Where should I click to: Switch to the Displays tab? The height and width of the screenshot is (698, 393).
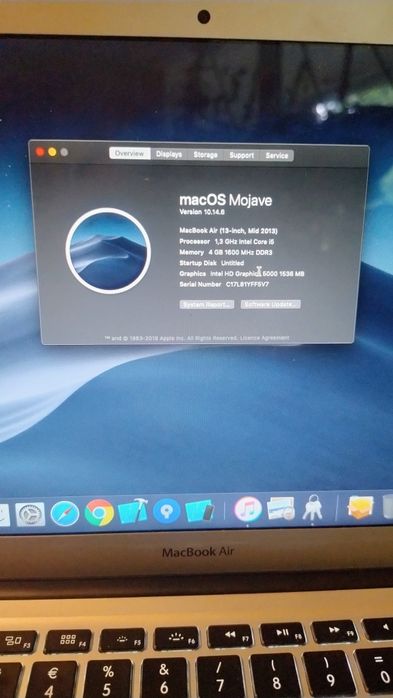tap(169, 154)
